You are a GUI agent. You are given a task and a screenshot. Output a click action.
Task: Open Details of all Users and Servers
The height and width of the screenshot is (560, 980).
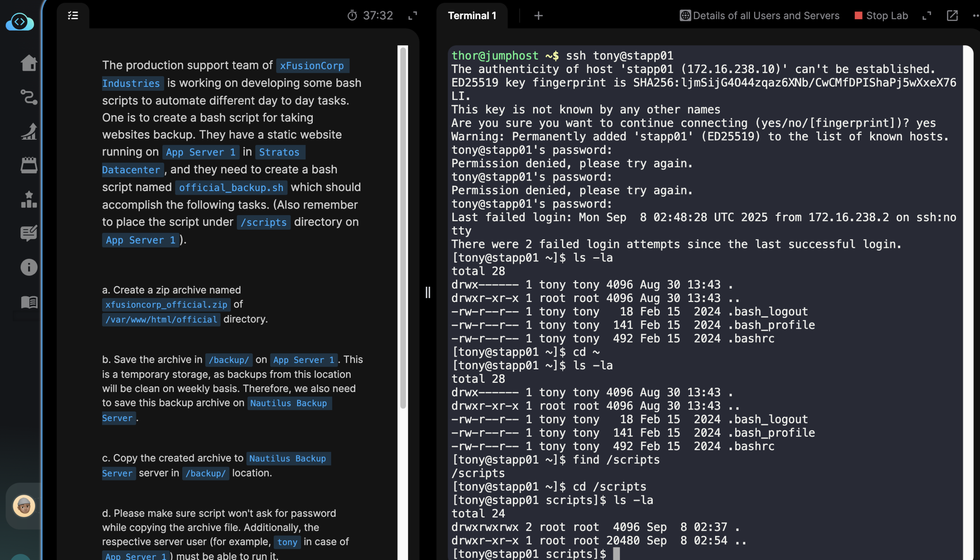tap(759, 15)
